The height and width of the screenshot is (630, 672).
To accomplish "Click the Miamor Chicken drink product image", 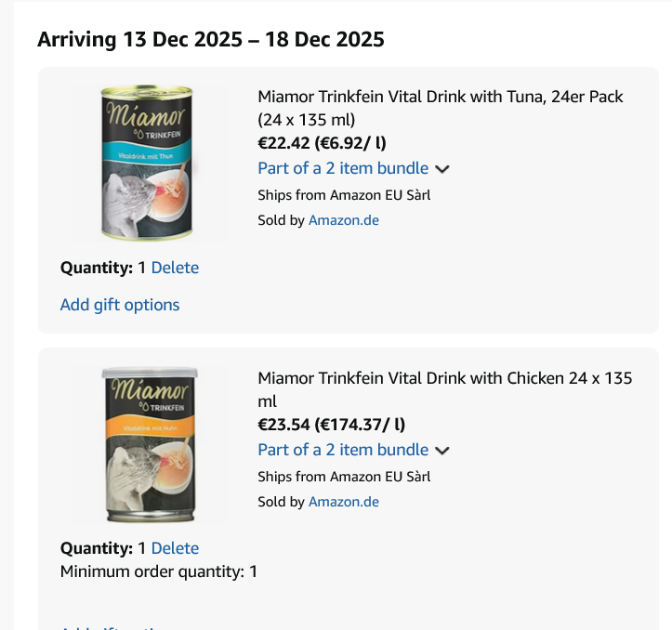I will [x=149, y=444].
